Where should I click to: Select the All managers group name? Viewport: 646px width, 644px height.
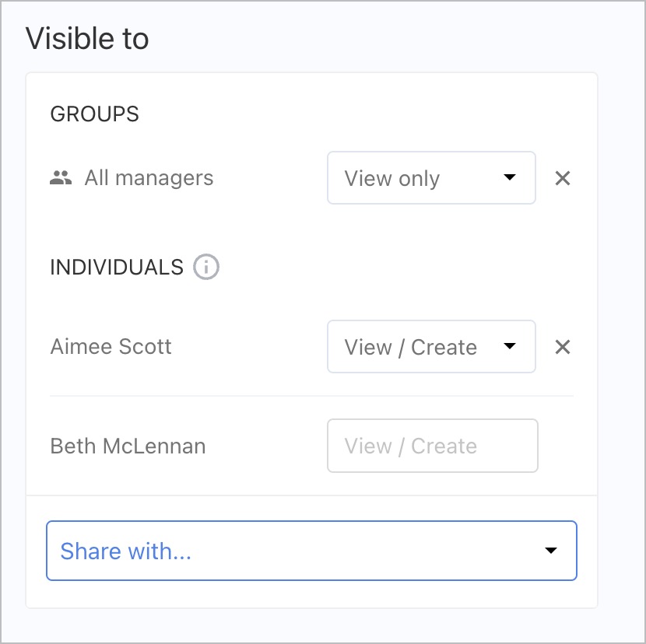point(149,178)
